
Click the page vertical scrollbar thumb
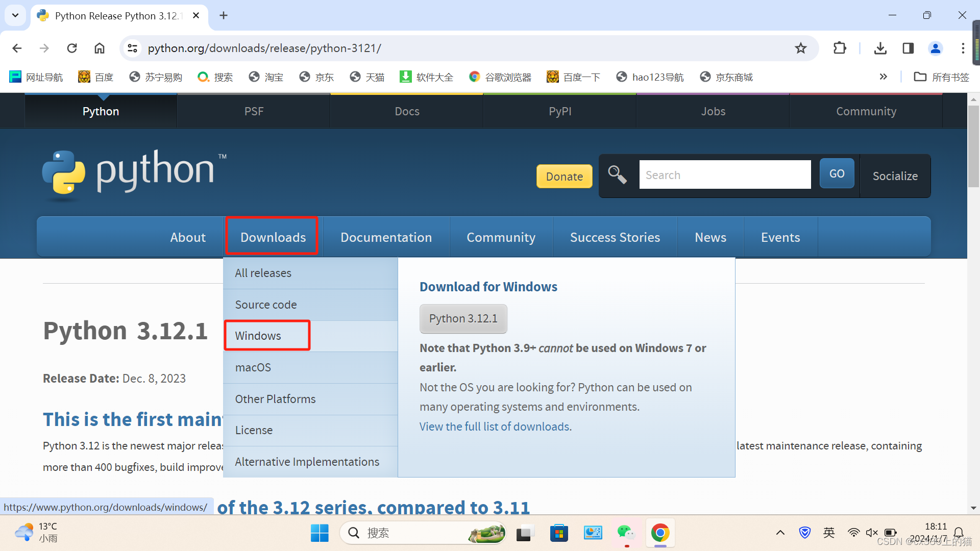(x=973, y=145)
